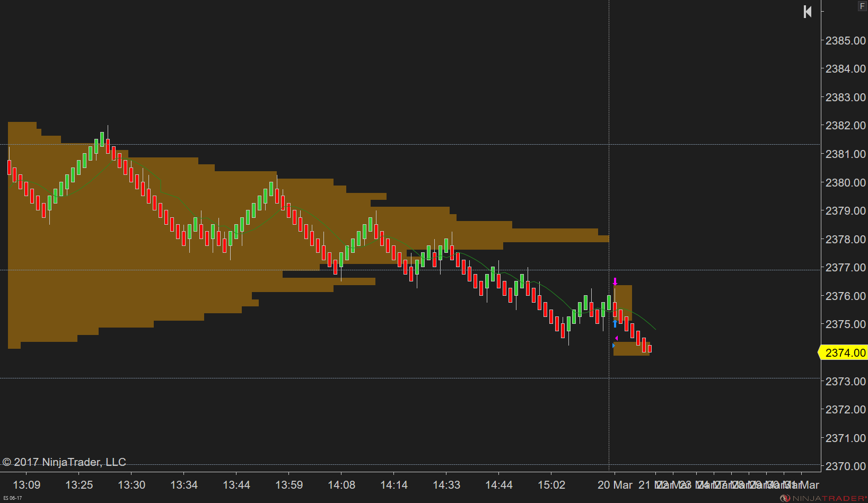Click the magenta down arrow marker
This screenshot has width=868, height=503.
(615, 281)
